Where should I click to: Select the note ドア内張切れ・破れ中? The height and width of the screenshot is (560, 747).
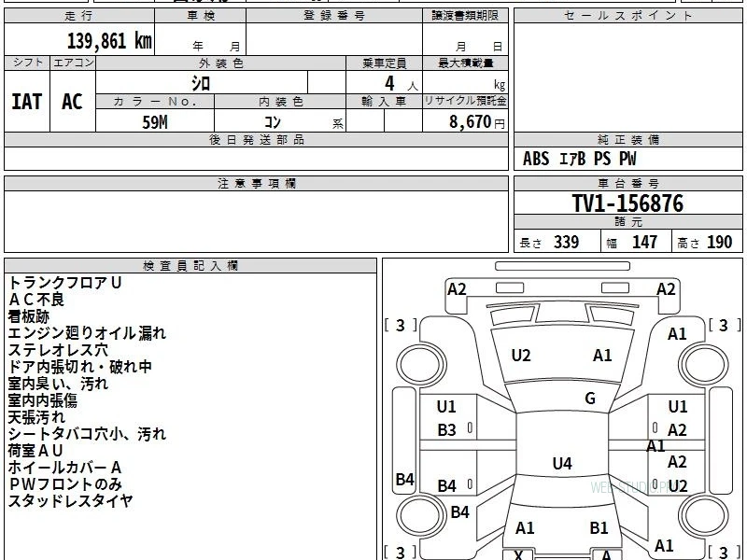[80, 367]
